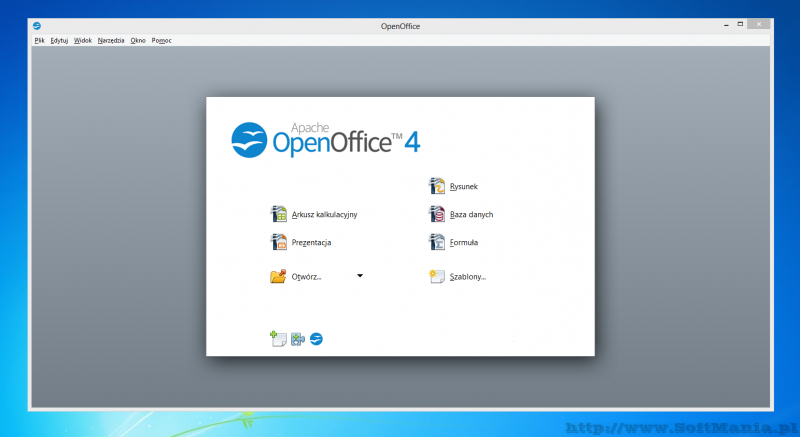Create a new Rysunek document

[x=463, y=187]
